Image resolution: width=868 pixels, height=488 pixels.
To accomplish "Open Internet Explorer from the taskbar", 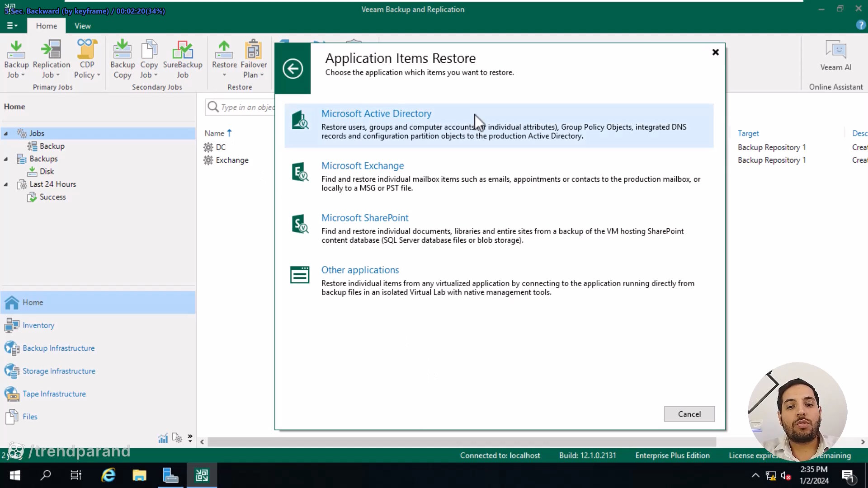I will [x=108, y=475].
